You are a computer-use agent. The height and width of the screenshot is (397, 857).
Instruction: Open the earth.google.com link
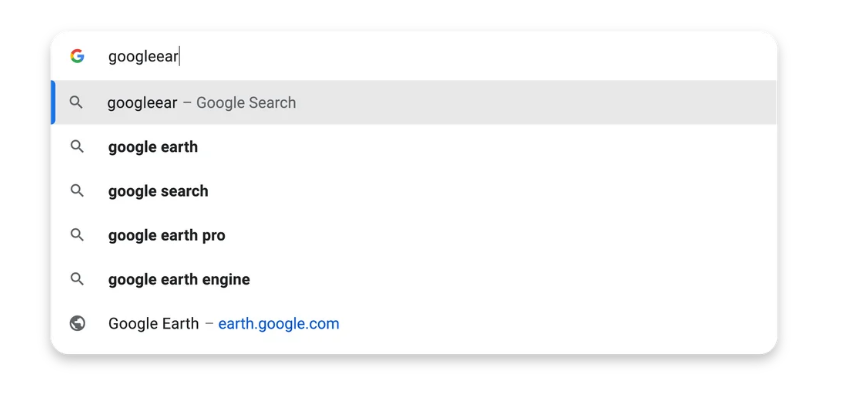pyautogui.click(x=279, y=324)
